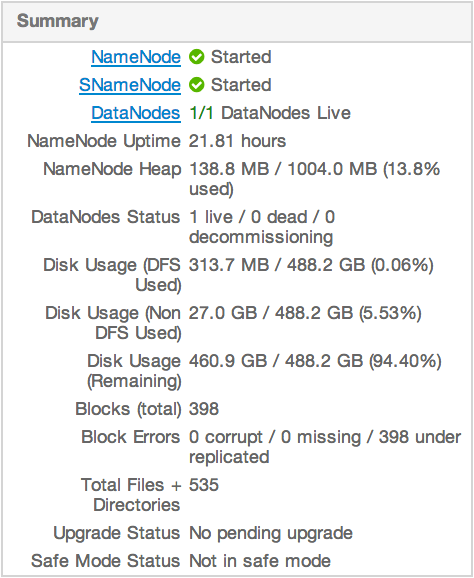Select the NameNode Uptime value 21.81 hours

(237, 141)
